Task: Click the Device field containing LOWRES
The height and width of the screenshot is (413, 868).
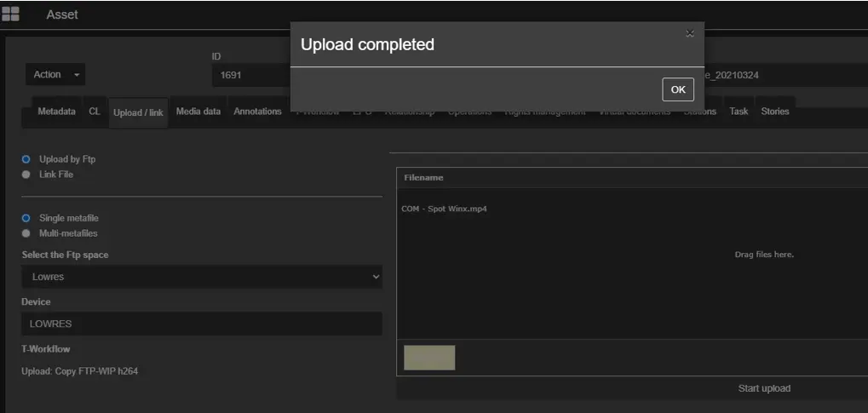Action: pos(201,324)
